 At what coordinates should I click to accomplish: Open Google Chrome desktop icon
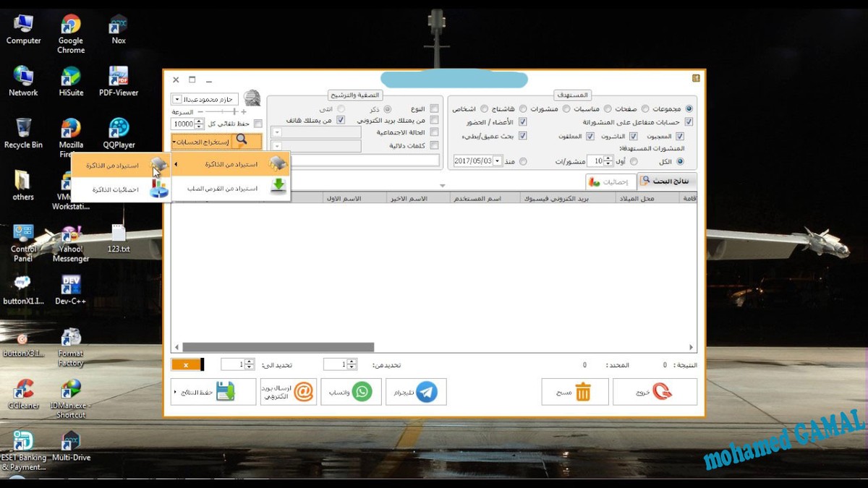pos(71,33)
